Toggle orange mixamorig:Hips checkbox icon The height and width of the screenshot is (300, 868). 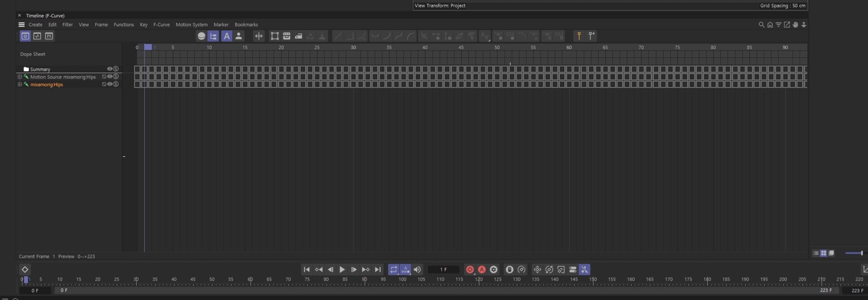pos(104,85)
